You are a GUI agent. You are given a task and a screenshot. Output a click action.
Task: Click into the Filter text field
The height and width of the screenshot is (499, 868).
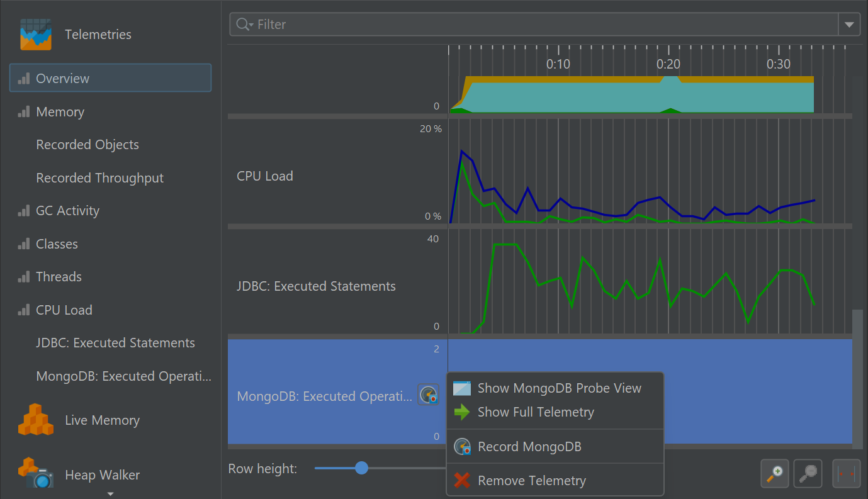click(x=541, y=25)
